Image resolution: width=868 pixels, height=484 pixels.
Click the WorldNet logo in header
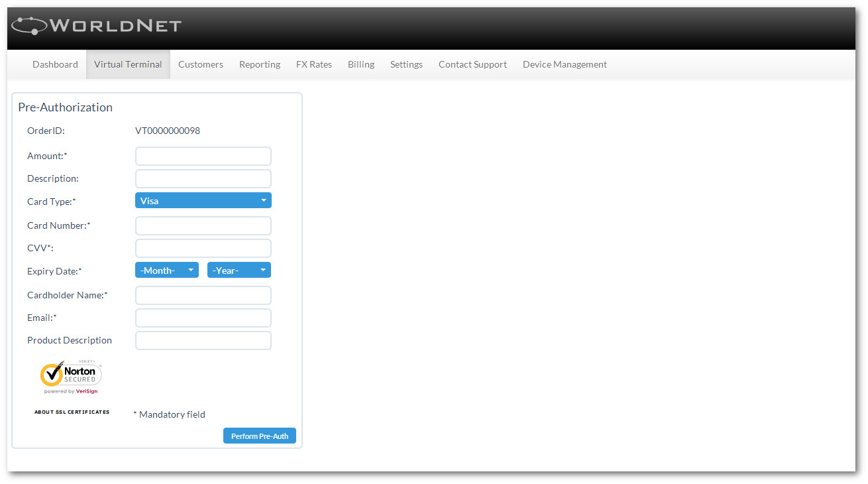click(97, 26)
